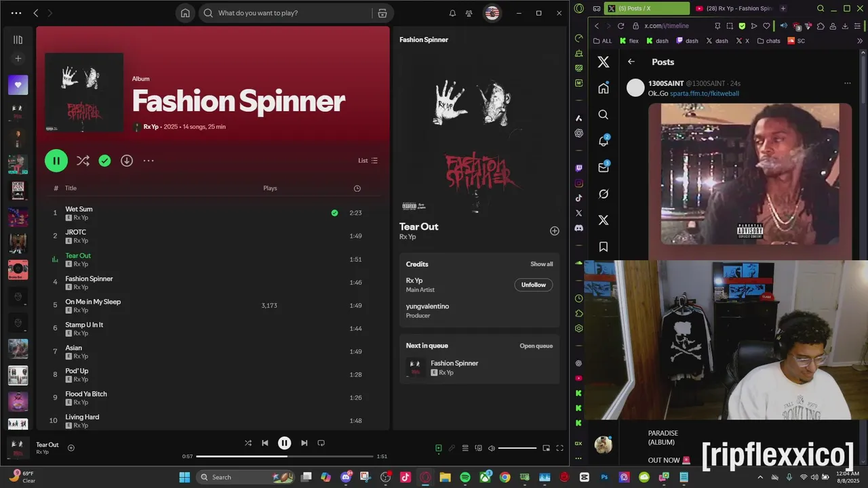Toggle the saved checkmark on Wet Sum

coord(334,213)
